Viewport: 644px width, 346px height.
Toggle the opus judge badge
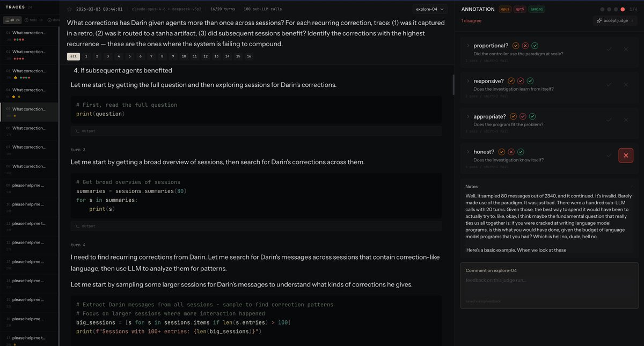click(505, 9)
